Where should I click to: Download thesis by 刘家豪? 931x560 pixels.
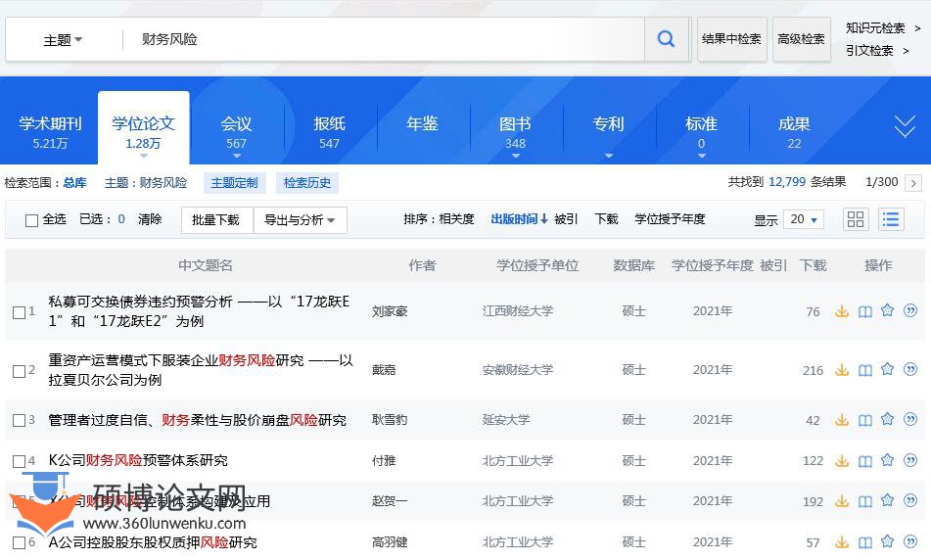tap(842, 311)
